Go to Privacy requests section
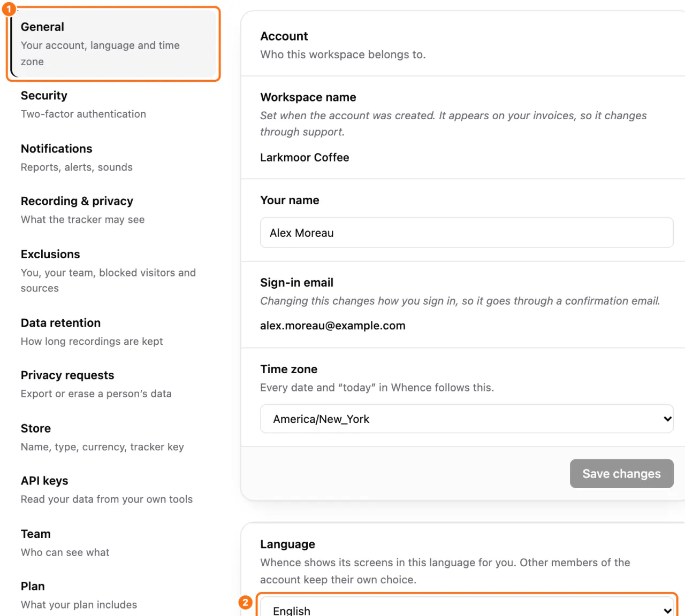The width and height of the screenshot is (685, 616). tap(113, 384)
